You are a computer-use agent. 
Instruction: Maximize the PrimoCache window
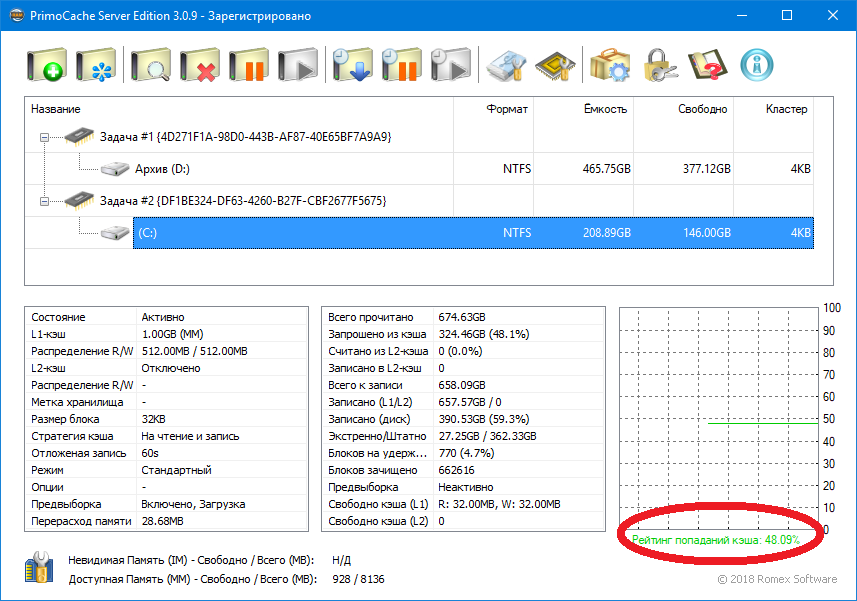tap(787, 15)
